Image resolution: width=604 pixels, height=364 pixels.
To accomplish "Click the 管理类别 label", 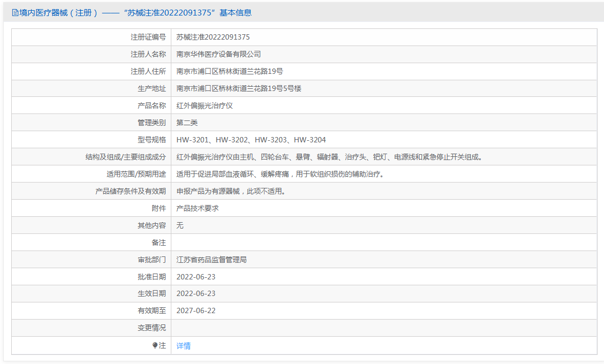I will tap(152, 123).
